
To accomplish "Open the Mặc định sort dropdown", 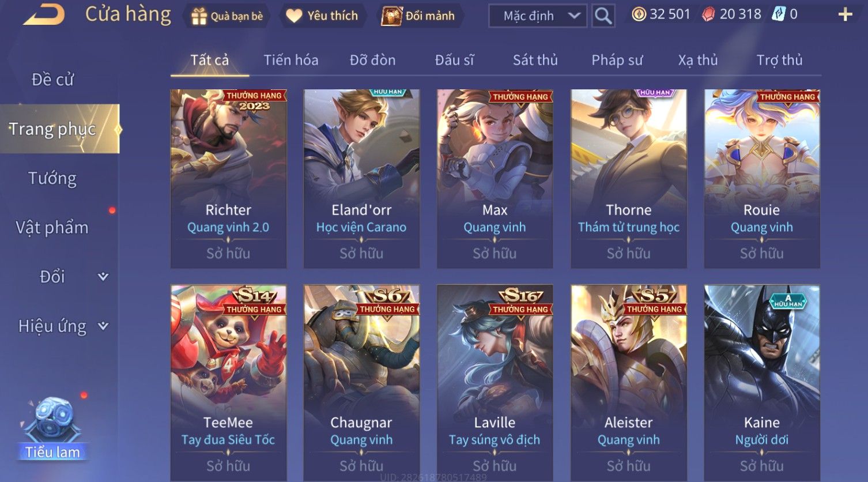I will pyautogui.click(x=538, y=16).
